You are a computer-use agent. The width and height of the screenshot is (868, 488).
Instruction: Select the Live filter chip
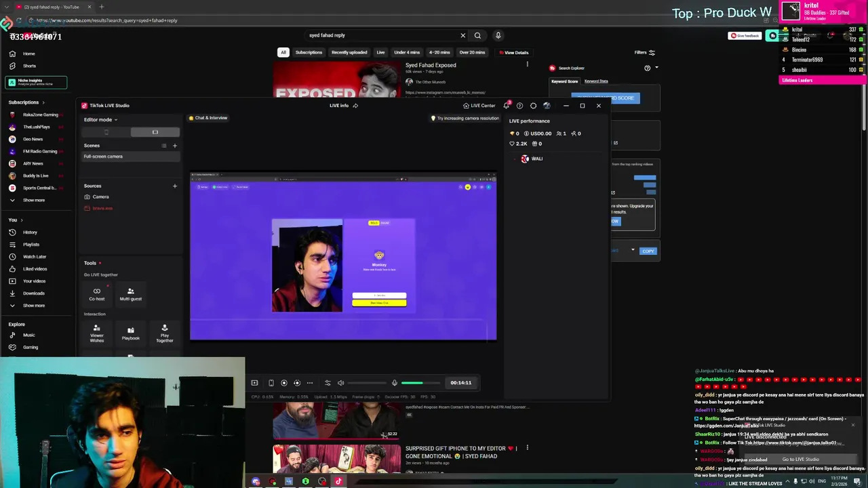click(x=380, y=52)
